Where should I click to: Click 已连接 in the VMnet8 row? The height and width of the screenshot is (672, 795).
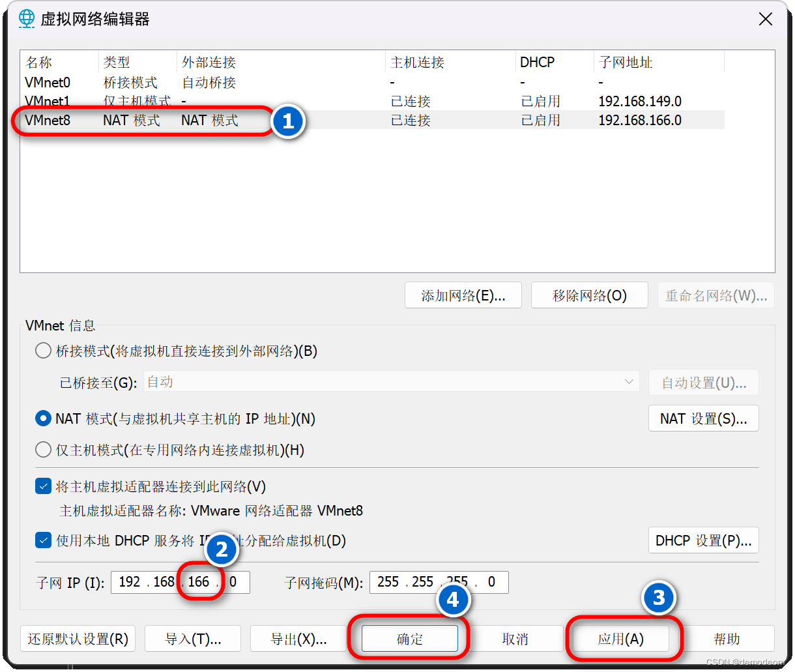click(x=411, y=121)
